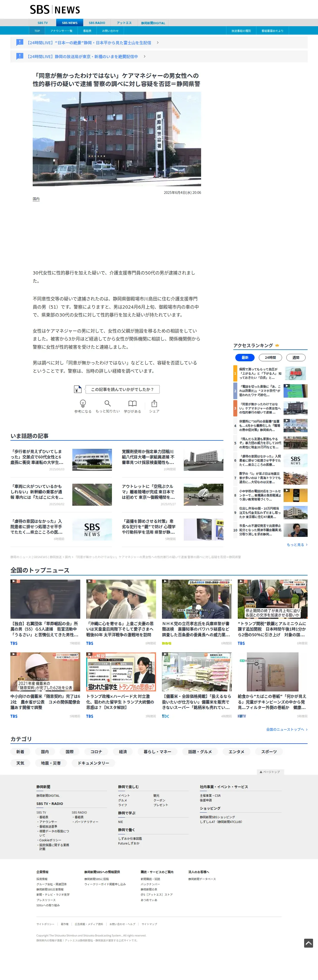Open the 24時間LIVE 富士山を生配信 link
Image resolution: width=318 pixels, height=980 pixels.
click(x=88, y=43)
